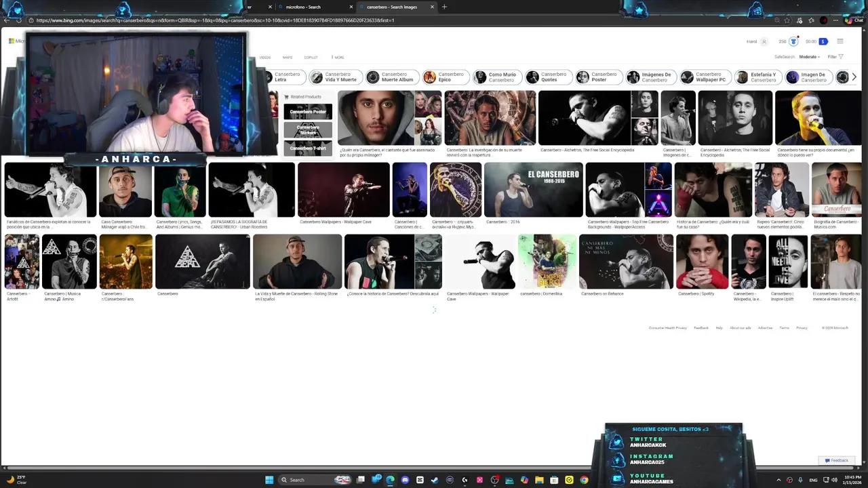Close the canserbero Search Images tab

(x=432, y=7)
